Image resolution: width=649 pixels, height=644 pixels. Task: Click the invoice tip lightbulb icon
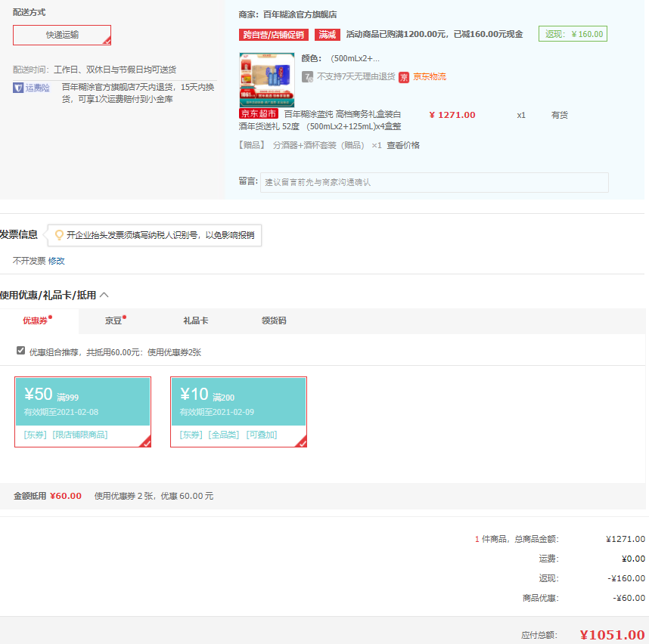[x=59, y=235]
